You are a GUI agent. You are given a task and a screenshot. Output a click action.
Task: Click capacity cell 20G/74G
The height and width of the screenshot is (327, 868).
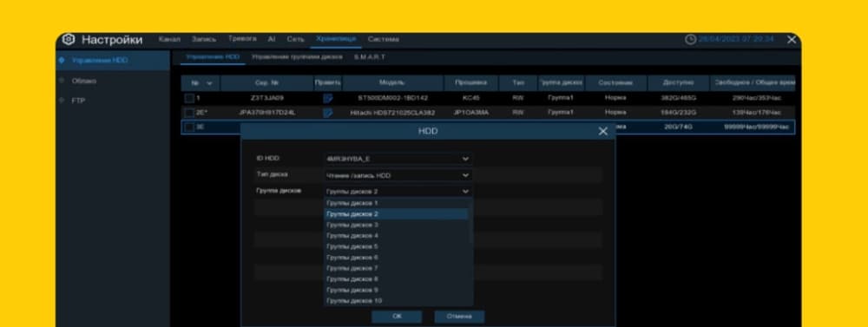(x=678, y=128)
